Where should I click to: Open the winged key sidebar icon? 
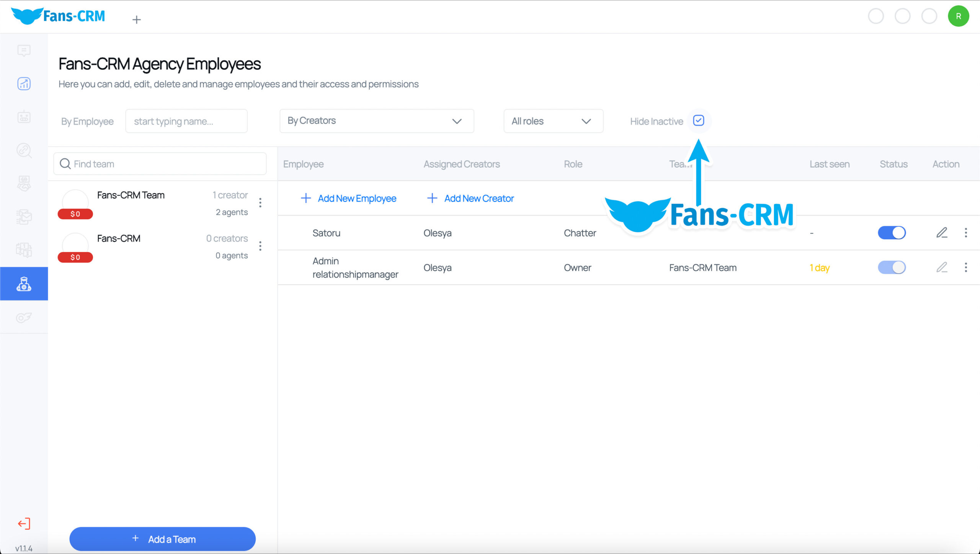point(24,317)
